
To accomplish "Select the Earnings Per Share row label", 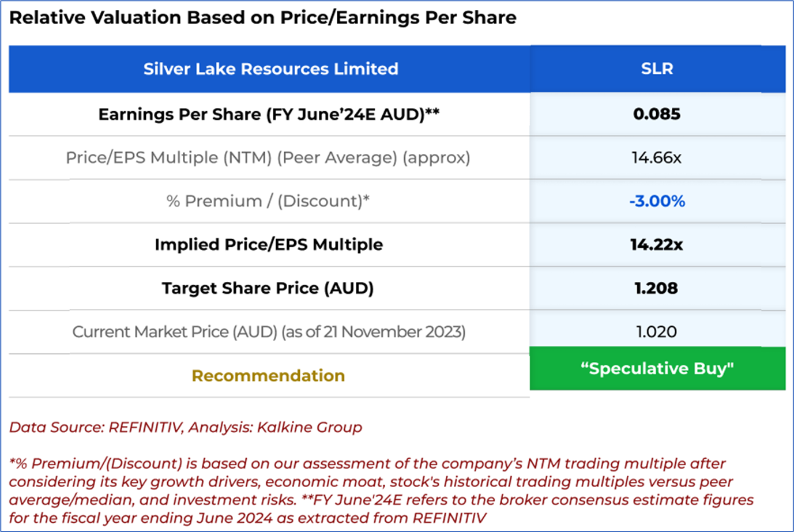I will click(269, 114).
